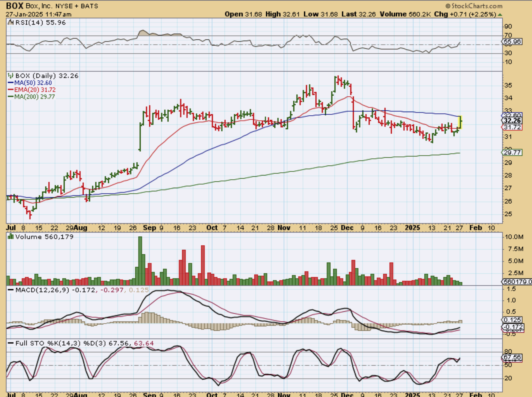Image resolution: width=532 pixels, height=397 pixels.
Task: Click the Dec label on price date axis
Action: [x=347, y=228]
